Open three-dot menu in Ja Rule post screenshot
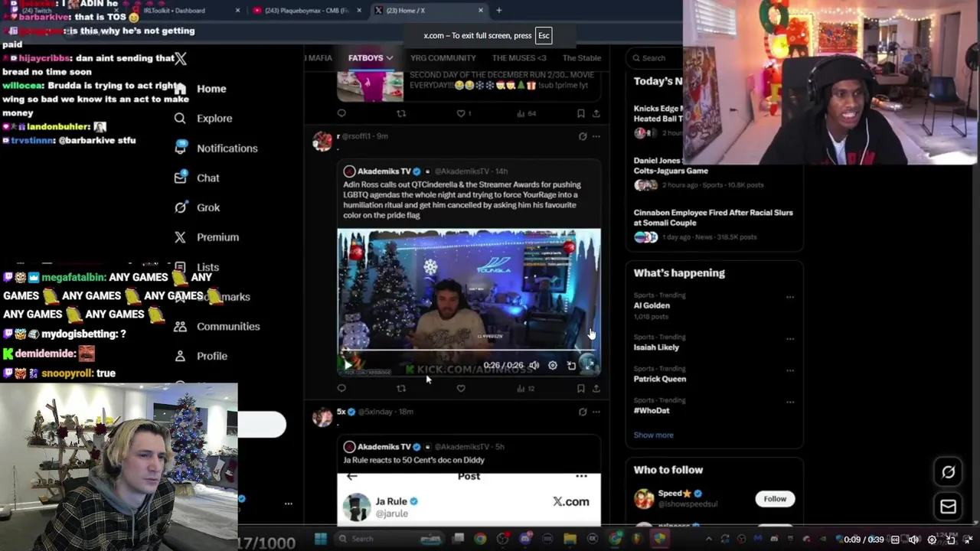980x551 pixels. 581,476
